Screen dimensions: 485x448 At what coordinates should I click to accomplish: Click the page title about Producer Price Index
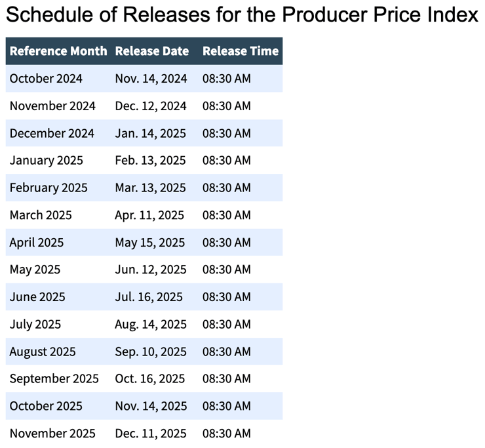[242, 16]
